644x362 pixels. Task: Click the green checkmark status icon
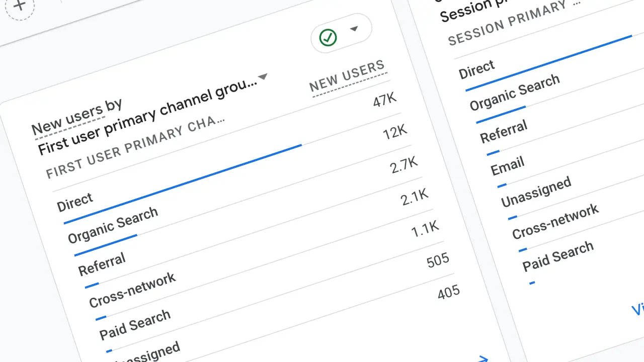click(x=328, y=37)
